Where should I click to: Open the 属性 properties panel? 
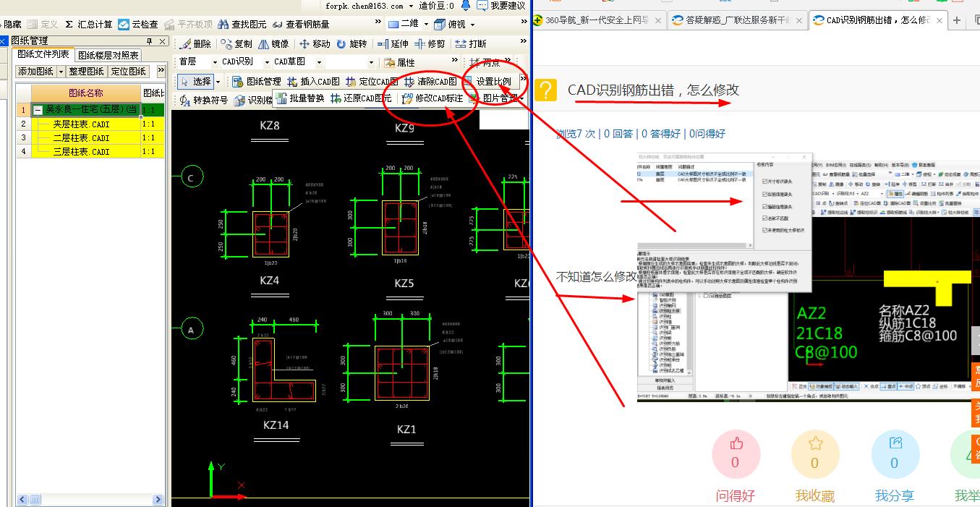(x=400, y=63)
